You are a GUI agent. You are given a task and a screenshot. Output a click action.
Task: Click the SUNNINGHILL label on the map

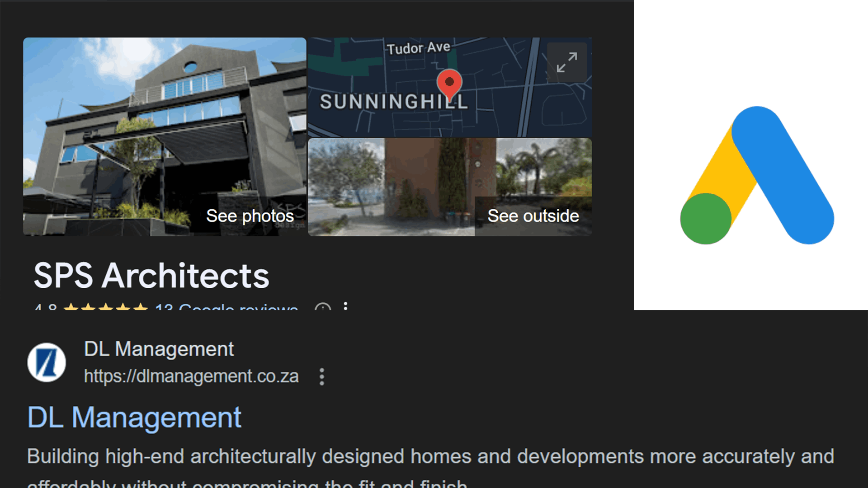tap(394, 102)
